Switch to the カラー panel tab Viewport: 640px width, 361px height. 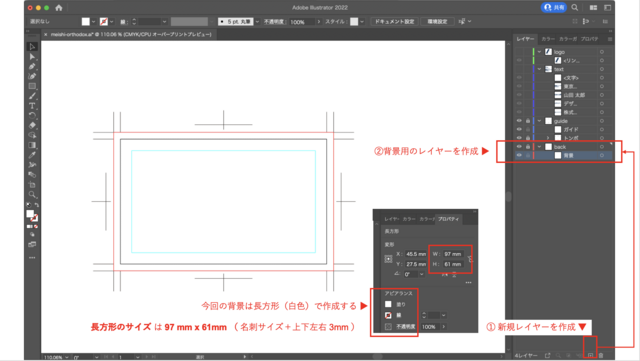(x=548, y=39)
